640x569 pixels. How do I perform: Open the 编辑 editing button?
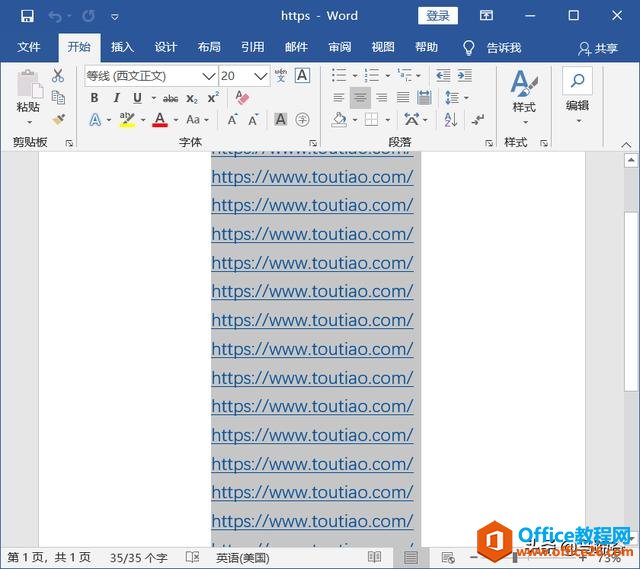pos(578,96)
